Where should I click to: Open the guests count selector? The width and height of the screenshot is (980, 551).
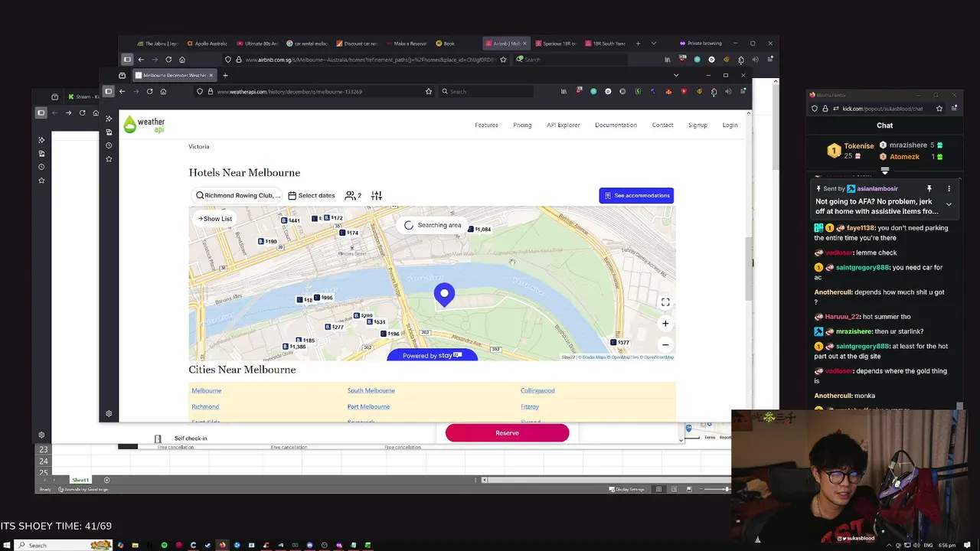[x=353, y=195]
